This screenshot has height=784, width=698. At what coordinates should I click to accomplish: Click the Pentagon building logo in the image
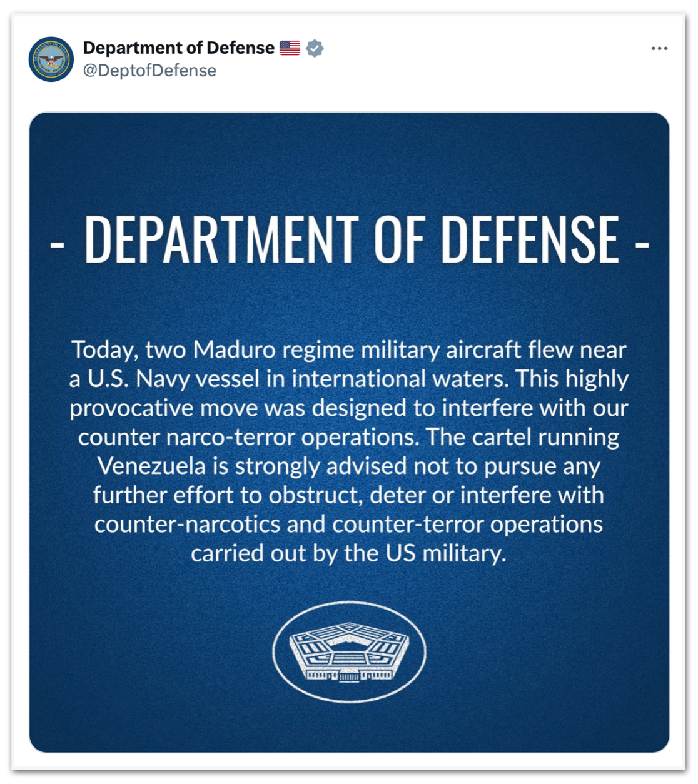[x=349, y=652]
